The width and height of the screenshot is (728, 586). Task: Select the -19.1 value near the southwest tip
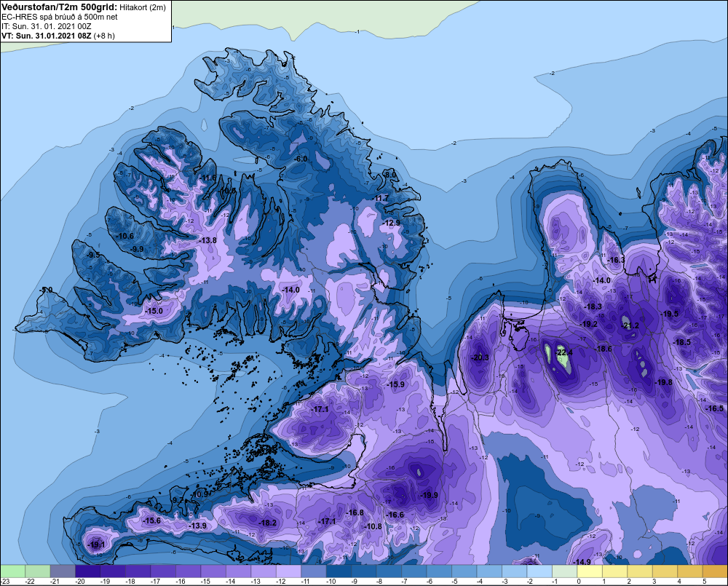coord(97,545)
